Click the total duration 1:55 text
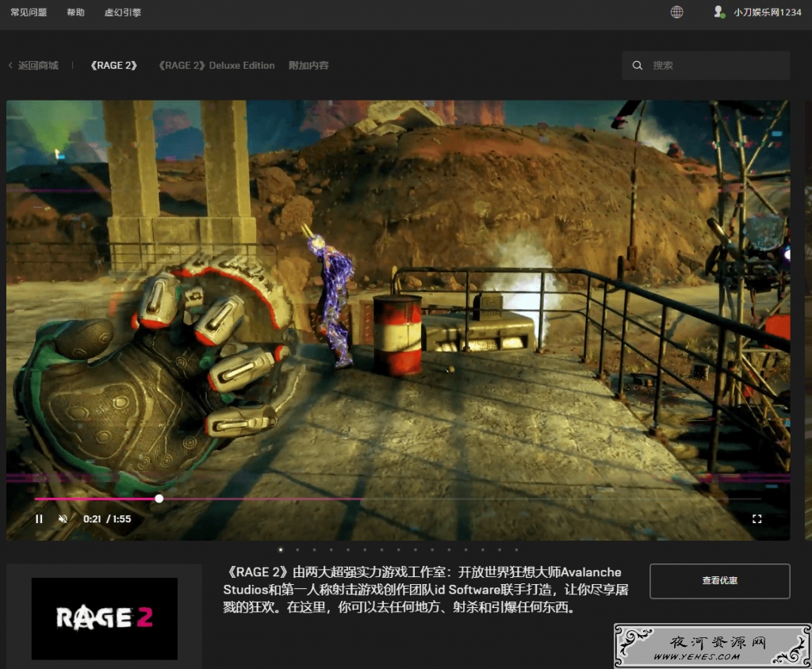Screen dimensions: 812x669 tap(121, 519)
